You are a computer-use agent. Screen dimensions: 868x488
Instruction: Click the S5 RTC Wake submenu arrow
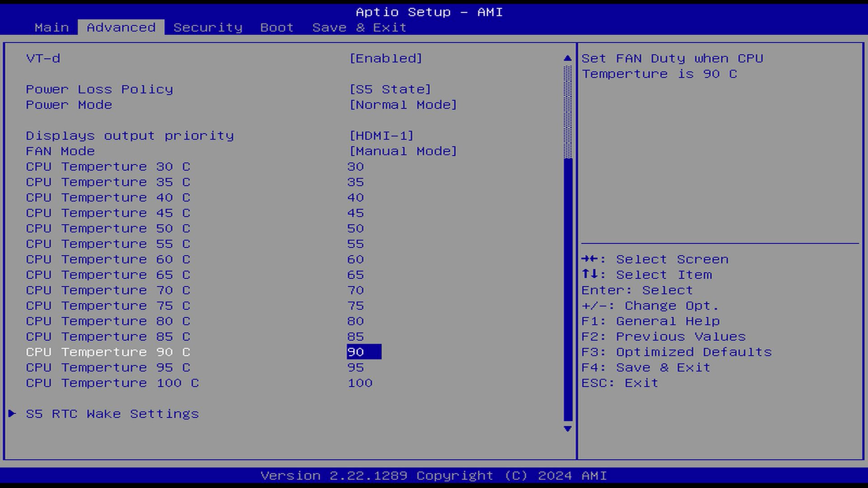pyautogui.click(x=12, y=413)
